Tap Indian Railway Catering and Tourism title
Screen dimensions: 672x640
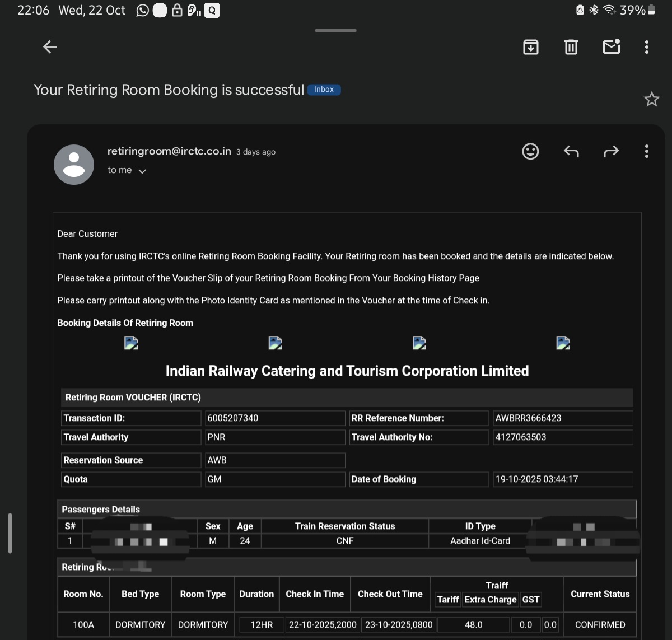(347, 371)
